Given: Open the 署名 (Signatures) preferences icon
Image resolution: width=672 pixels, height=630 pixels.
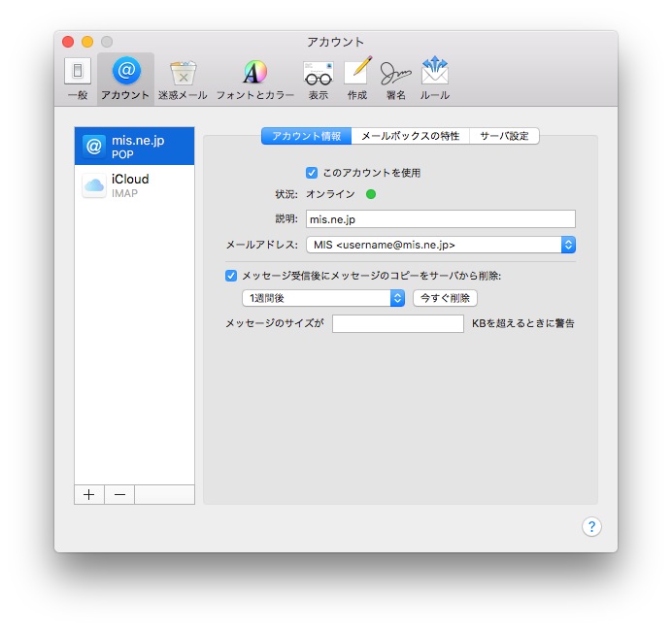Looking at the screenshot, I should coord(395,81).
